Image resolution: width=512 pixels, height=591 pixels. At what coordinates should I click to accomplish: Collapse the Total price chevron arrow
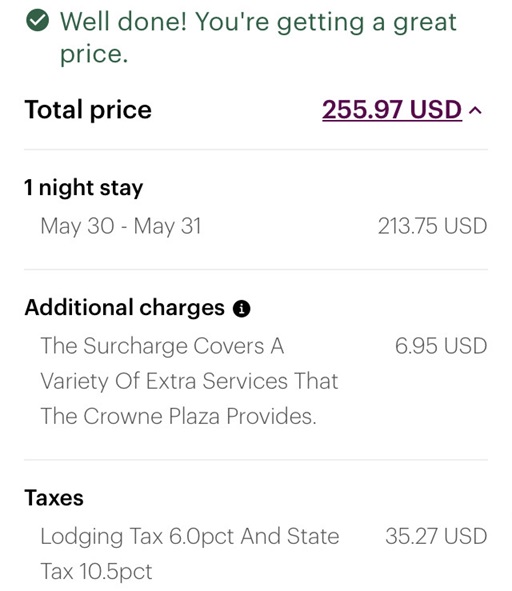(475, 110)
